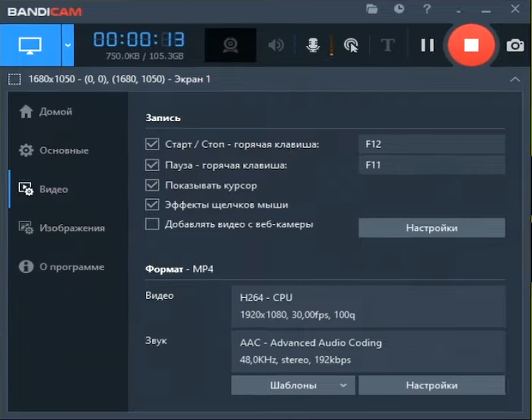
Task: Uncheck Старт / Стоп hotkey checkbox
Action: pos(152,144)
